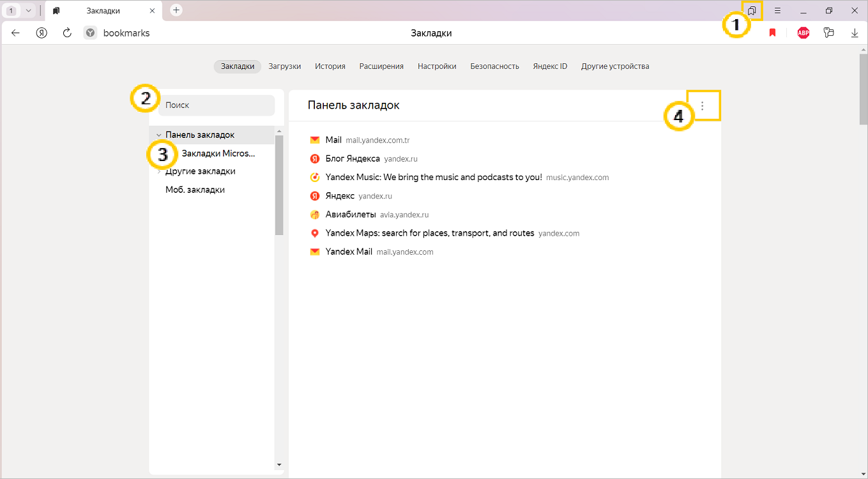The width and height of the screenshot is (868, 479).
Task: Collapse the Панель закладок folder
Action: point(158,135)
